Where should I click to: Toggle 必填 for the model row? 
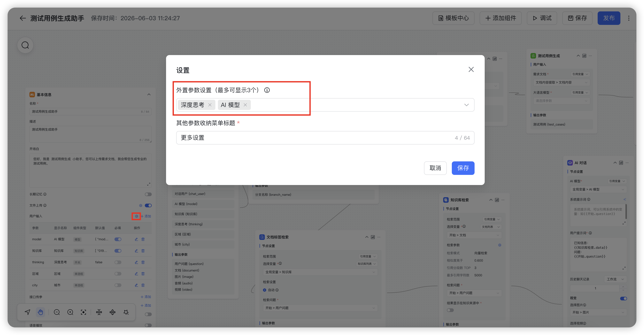pyautogui.click(x=118, y=239)
